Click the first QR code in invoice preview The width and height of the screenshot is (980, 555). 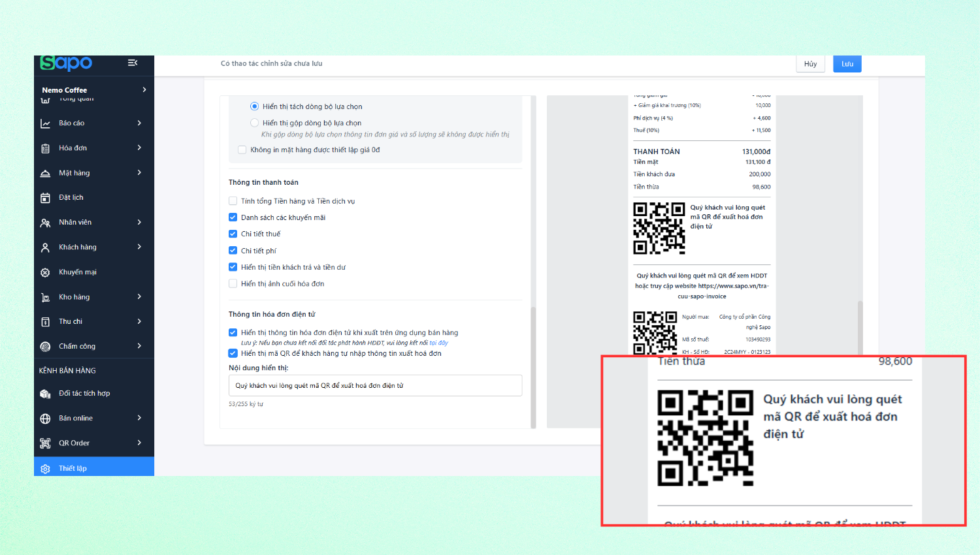pyautogui.click(x=659, y=228)
